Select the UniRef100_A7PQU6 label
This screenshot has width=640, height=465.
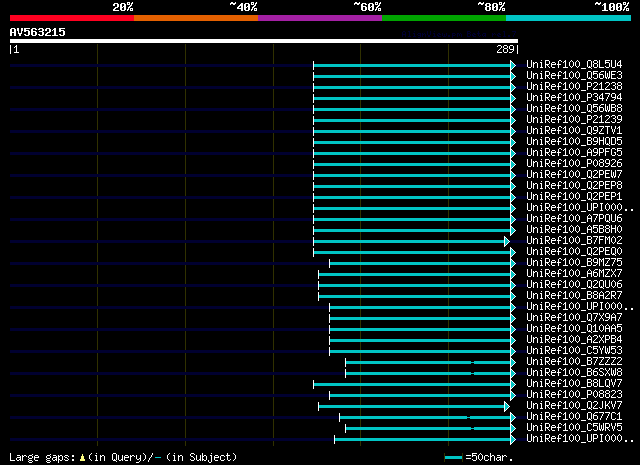[x=574, y=219]
